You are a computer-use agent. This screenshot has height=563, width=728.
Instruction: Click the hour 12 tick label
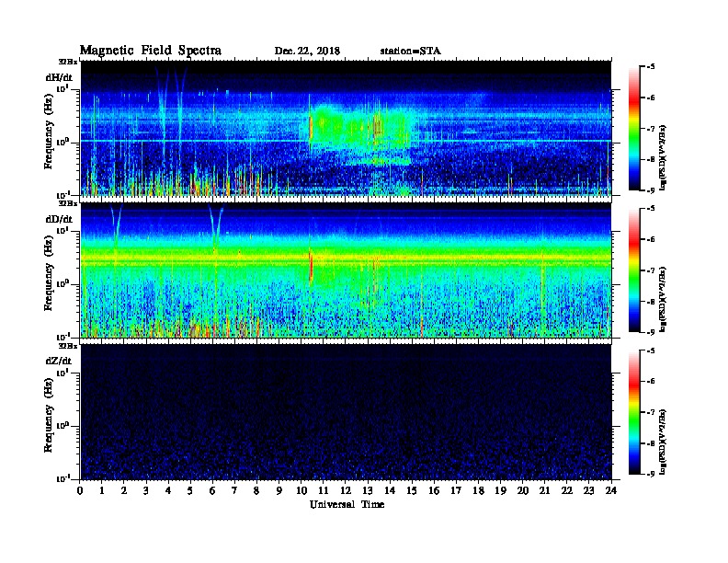pyautogui.click(x=346, y=491)
